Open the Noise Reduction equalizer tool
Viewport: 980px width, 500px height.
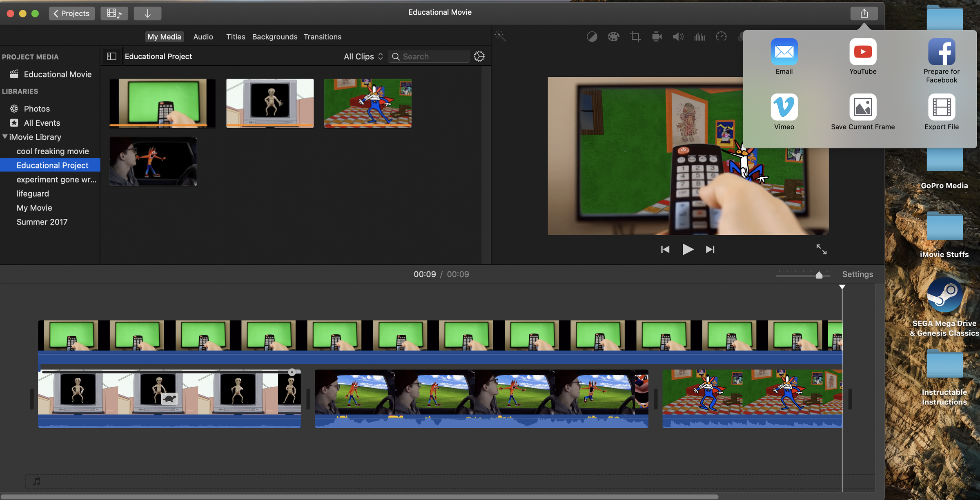click(x=699, y=36)
